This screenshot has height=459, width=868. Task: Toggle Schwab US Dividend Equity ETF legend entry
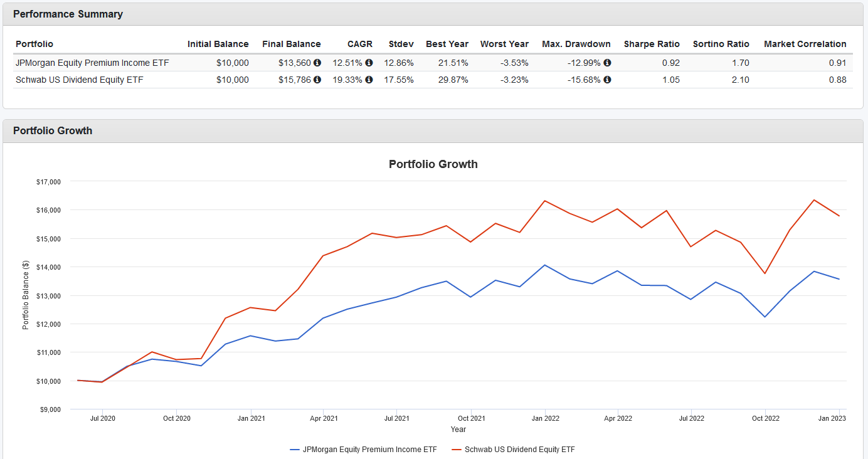514,450
